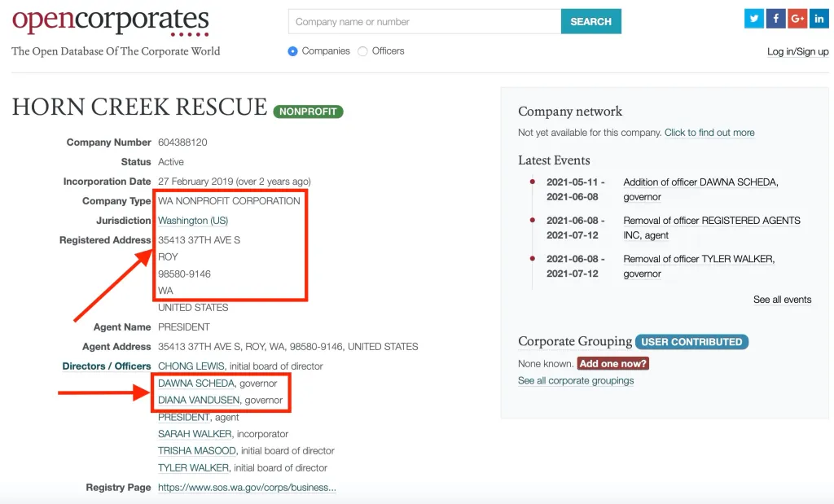Open 'Click to find out more' link
834x504 pixels.
pos(709,133)
